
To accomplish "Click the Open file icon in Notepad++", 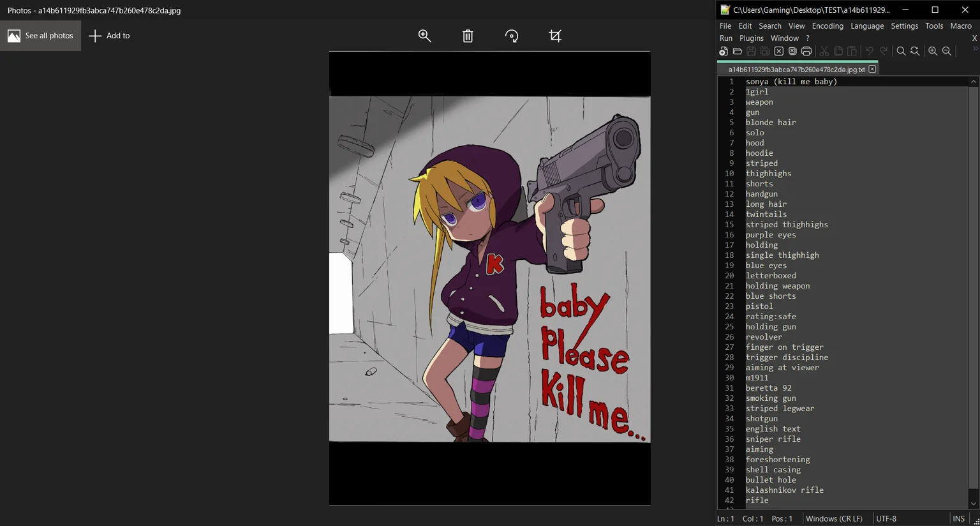I will coord(737,51).
